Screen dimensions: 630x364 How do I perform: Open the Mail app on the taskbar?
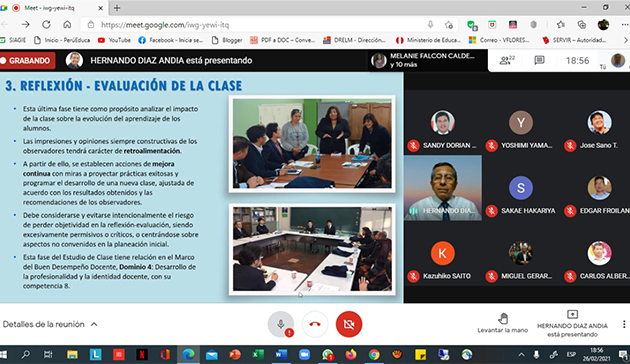(x=211, y=354)
